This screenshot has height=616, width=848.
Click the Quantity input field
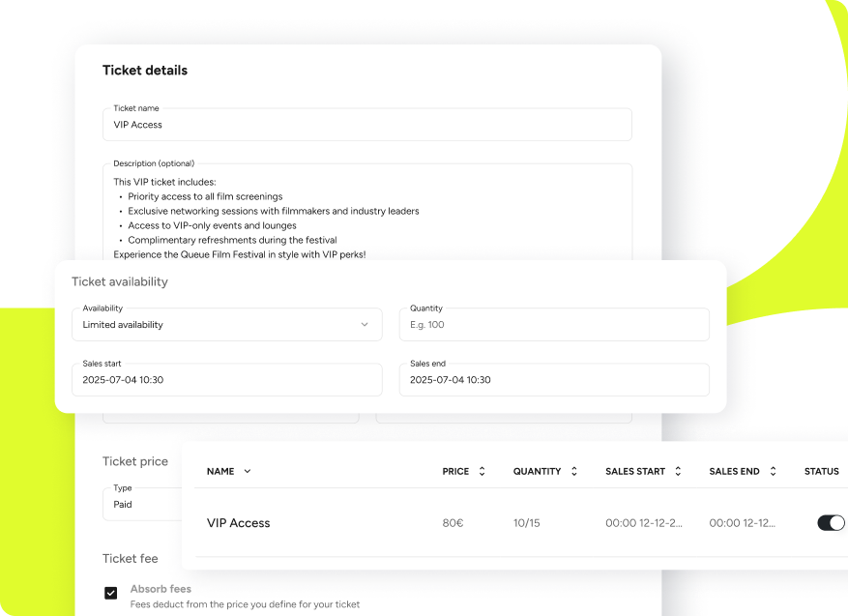coord(554,325)
